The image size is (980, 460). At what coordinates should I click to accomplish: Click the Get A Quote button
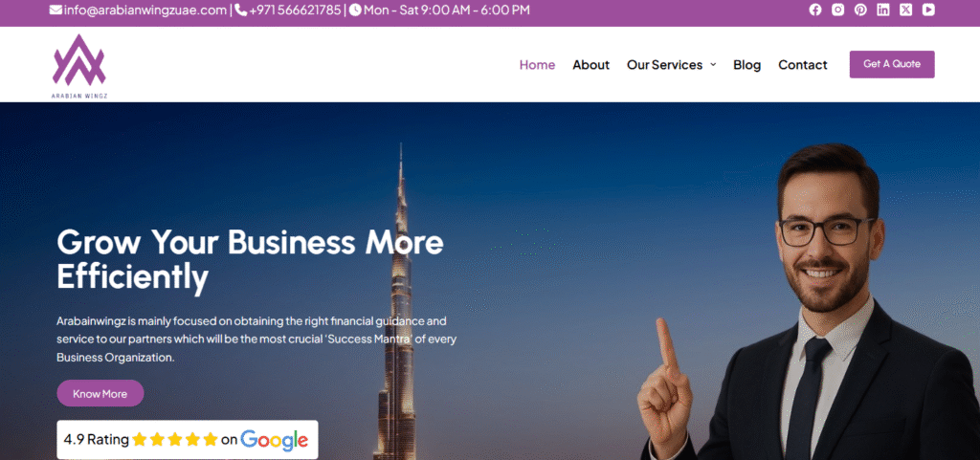[892, 64]
